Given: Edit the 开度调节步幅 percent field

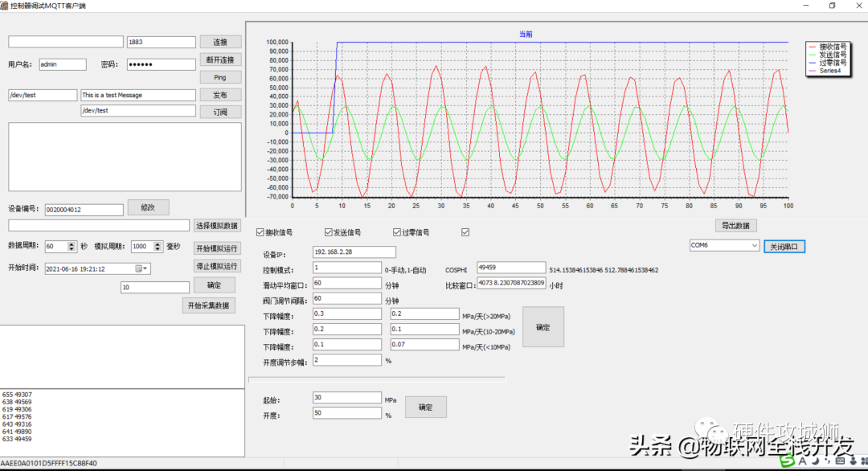Looking at the screenshot, I should (x=347, y=361).
